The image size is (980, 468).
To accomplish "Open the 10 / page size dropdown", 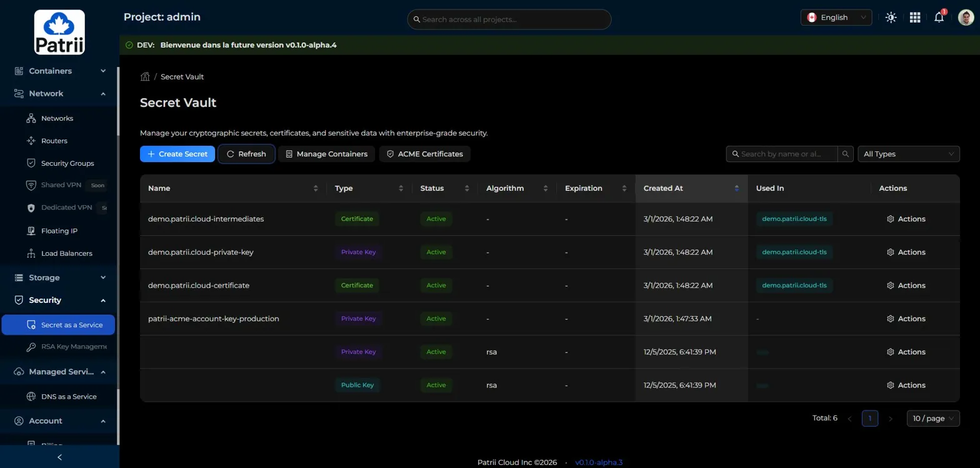I will click(933, 419).
